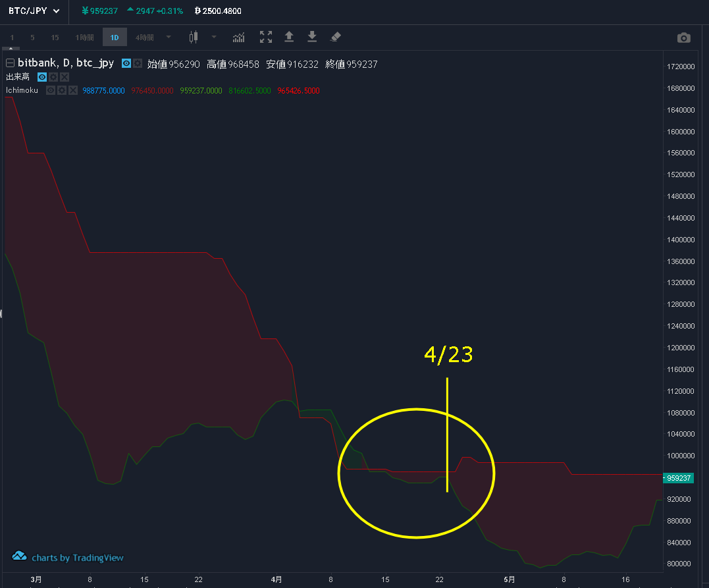Image resolution: width=709 pixels, height=588 pixels.
Task: Hide the 出来高 volume indicator
Action: pos(42,77)
